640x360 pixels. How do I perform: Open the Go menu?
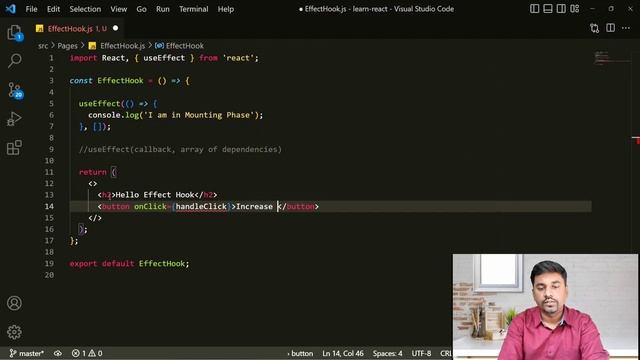coord(141,9)
